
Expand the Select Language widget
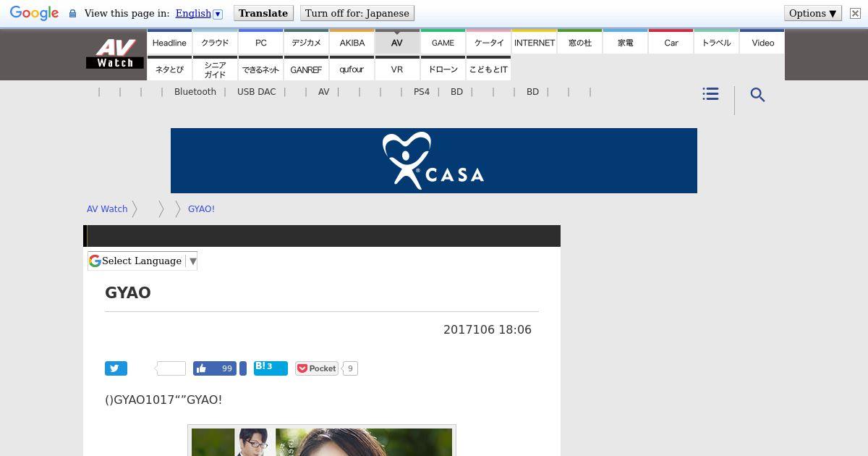click(142, 261)
